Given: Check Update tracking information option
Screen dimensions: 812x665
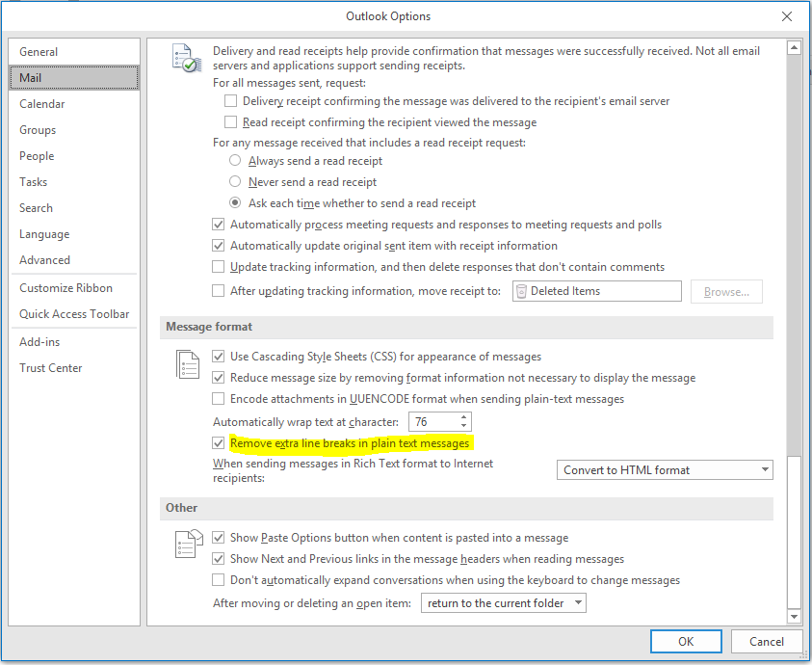Looking at the screenshot, I should tap(218, 267).
